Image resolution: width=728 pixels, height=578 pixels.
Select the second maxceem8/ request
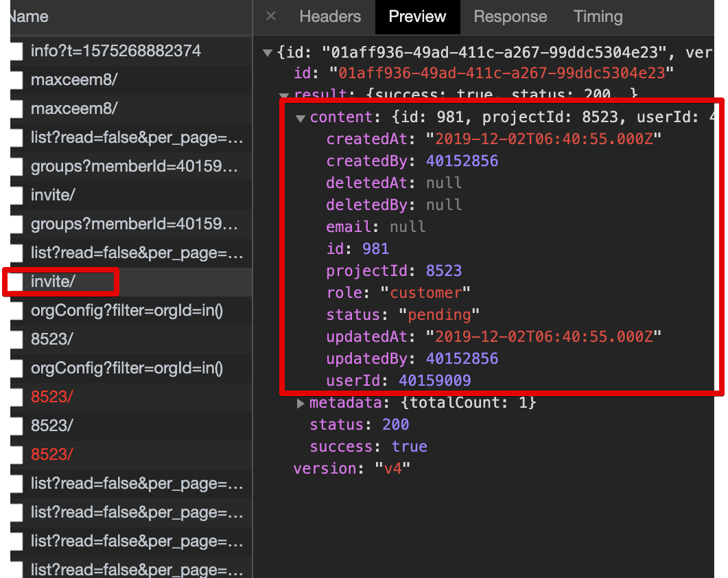[131, 108]
